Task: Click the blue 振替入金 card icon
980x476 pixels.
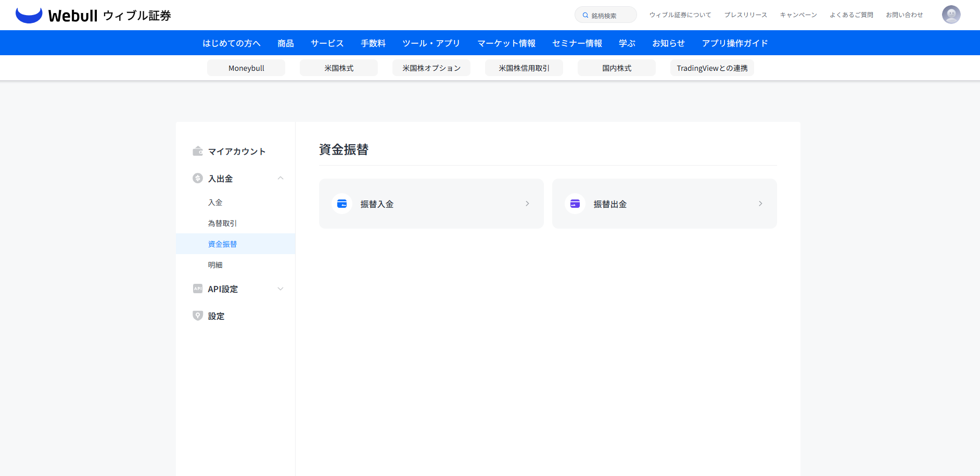Action: coord(342,204)
